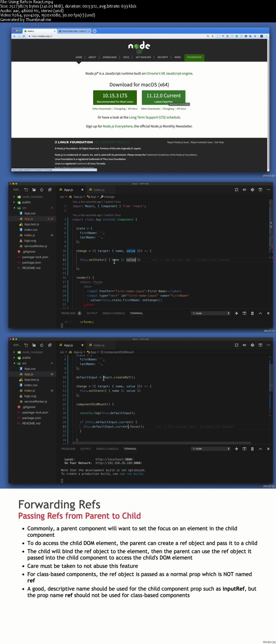Open App.test.js in Explorer frame 00:21:17
Screen dimensions: 276x644
[32, 224]
